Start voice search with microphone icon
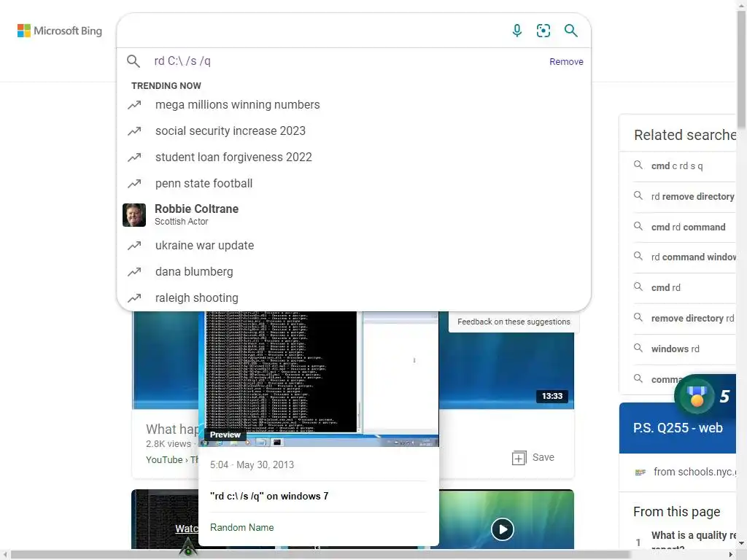Image resolution: width=747 pixels, height=560 pixels. pyautogui.click(x=517, y=31)
